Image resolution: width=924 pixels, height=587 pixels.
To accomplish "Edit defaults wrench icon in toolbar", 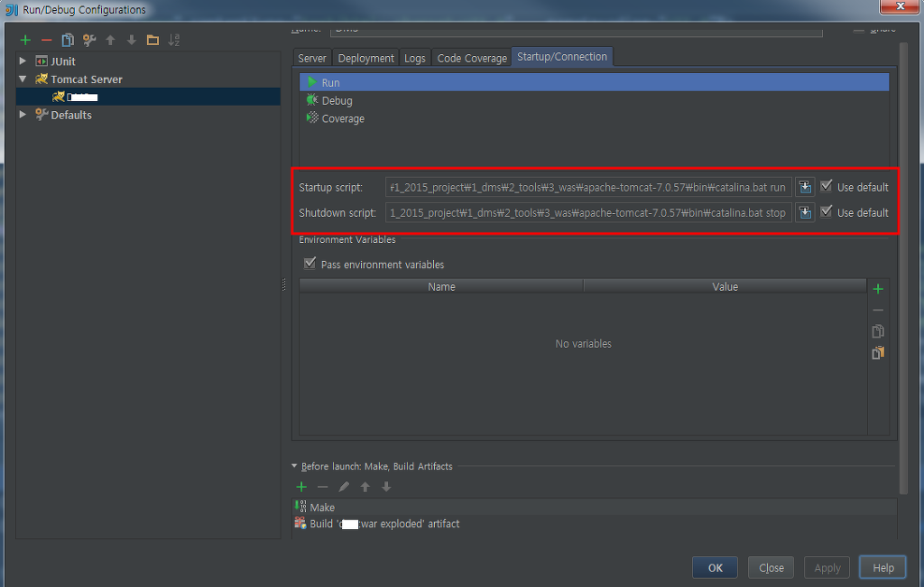I will tap(89, 40).
